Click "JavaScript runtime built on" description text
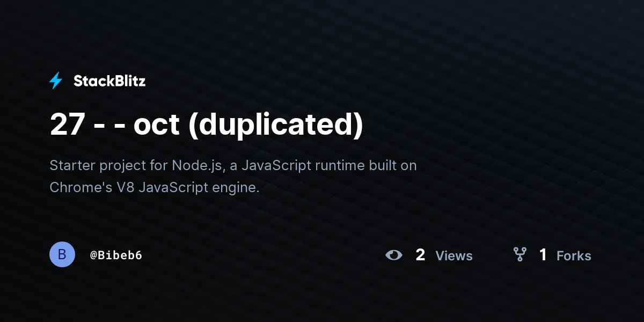The height and width of the screenshot is (322, 644). 329,166
